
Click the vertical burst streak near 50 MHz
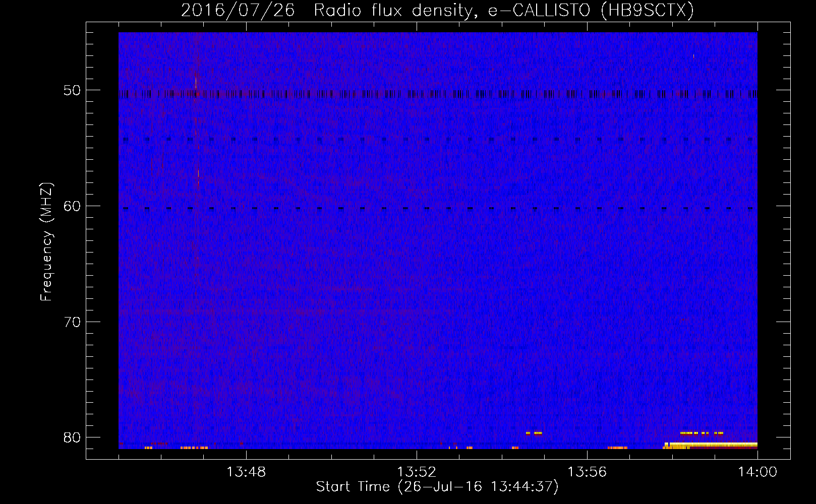196,83
